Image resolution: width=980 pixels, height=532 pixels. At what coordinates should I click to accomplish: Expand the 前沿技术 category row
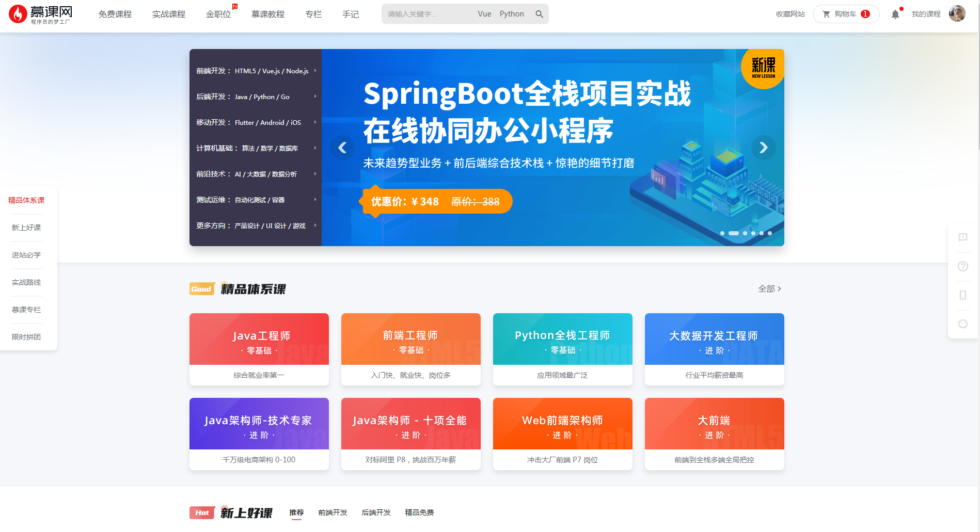pos(256,174)
